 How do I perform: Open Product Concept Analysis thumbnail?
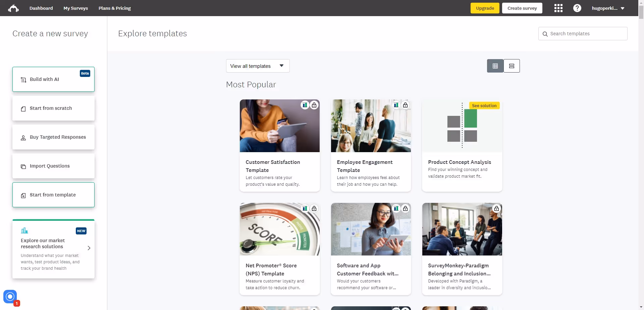[x=462, y=126]
